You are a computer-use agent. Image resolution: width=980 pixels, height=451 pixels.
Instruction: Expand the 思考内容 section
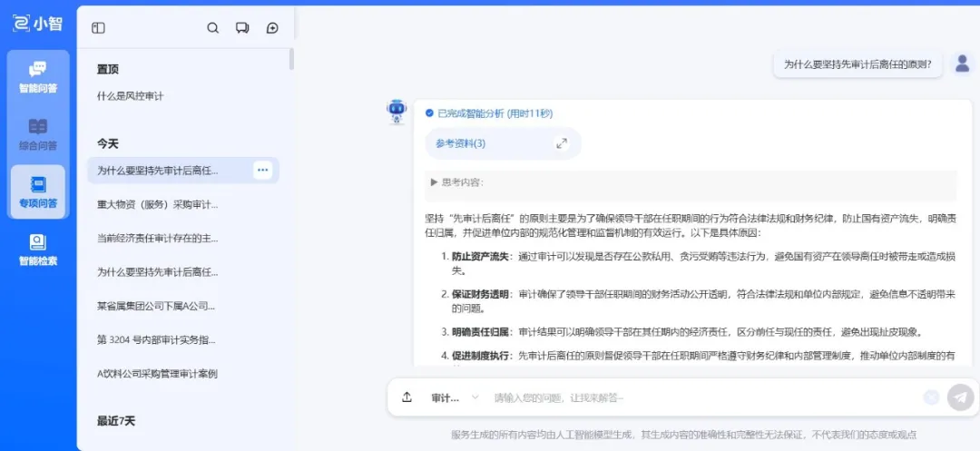pyautogui.click(x=435, y=182)
